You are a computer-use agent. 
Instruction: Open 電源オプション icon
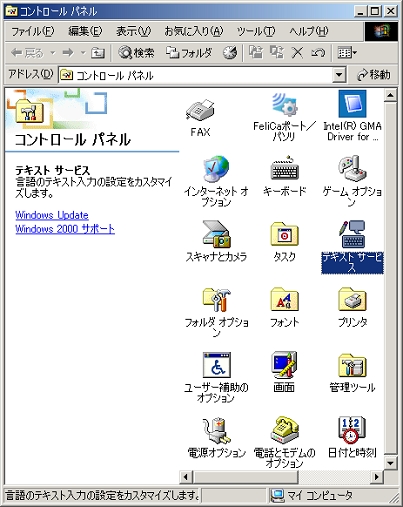tap(216, 430)
